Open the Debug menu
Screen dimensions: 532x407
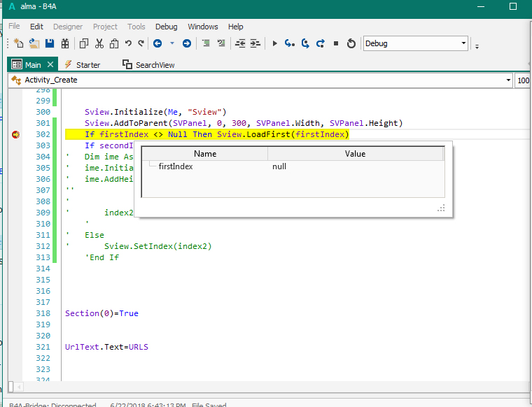point(166,27)
